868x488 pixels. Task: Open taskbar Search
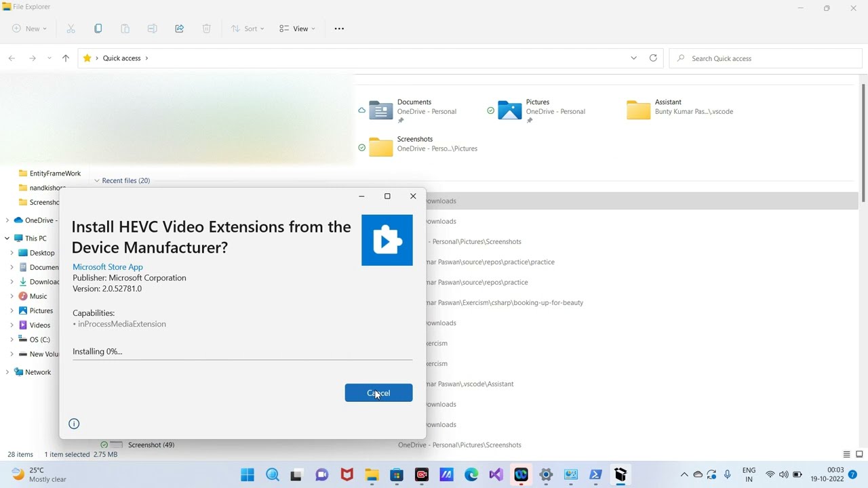(273, 475)
